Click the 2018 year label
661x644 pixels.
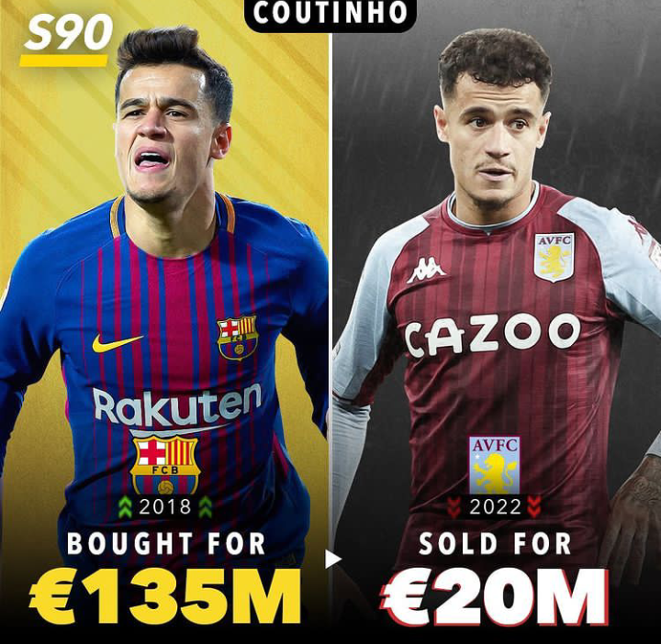tap(165, 506)
